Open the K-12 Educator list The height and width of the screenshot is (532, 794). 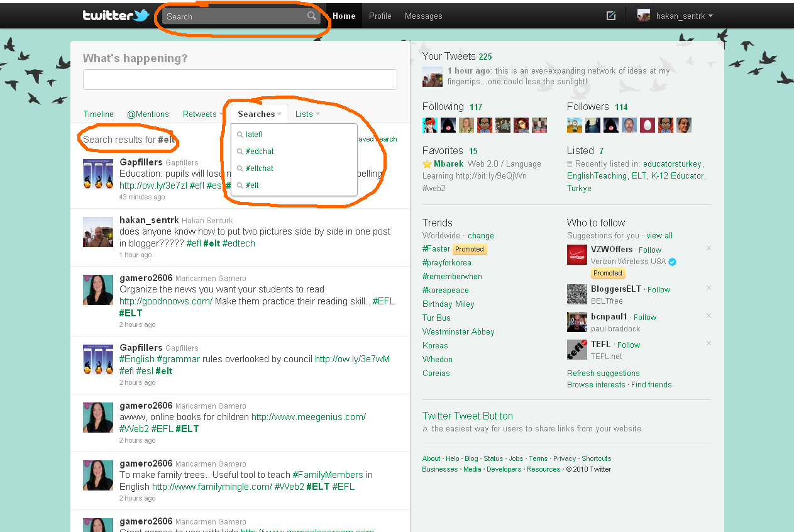(677, 175)
